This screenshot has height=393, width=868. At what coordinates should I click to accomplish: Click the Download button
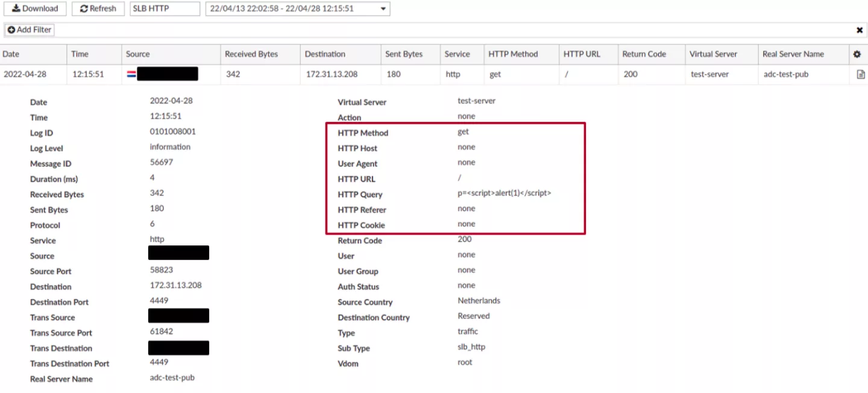[35, 8]
